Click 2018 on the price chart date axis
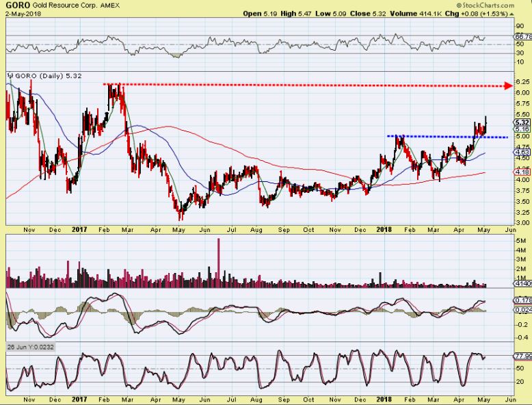The height and width of the screenshot is (405, 532). [384, 230]
